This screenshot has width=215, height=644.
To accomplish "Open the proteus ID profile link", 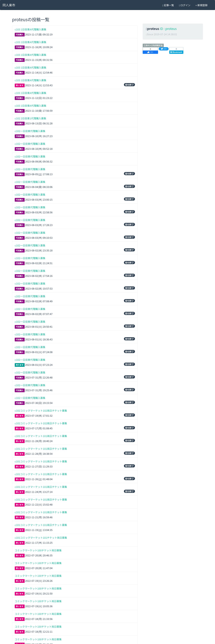I will (x=168, y=29).
